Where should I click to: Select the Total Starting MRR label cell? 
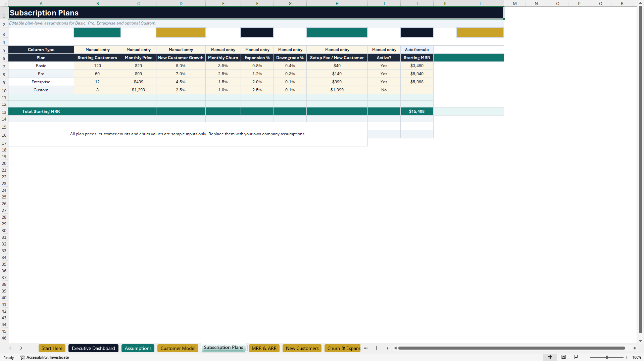point(41,111)
